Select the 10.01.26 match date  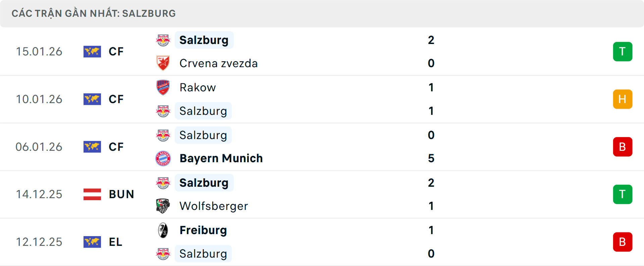39,99
